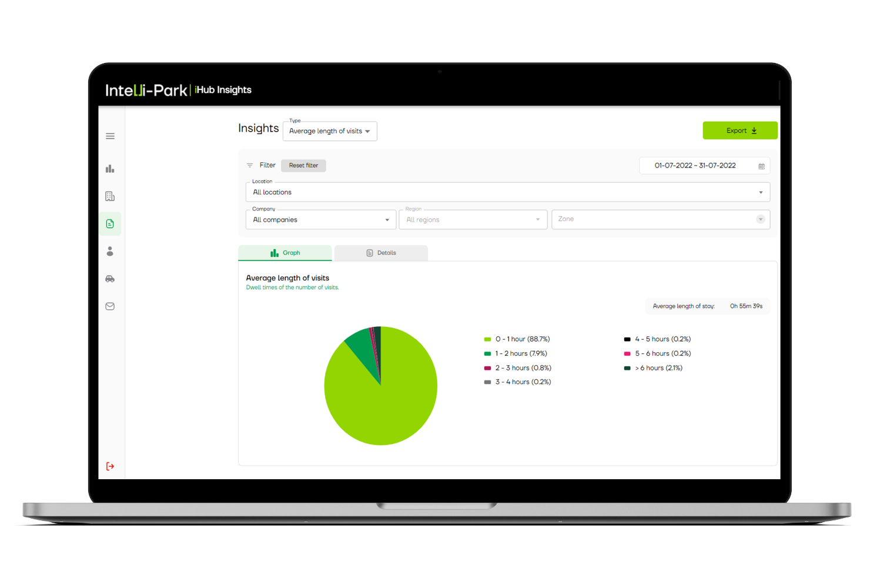Click the green Export button
The image size is (870, 588).
(740, 131)
